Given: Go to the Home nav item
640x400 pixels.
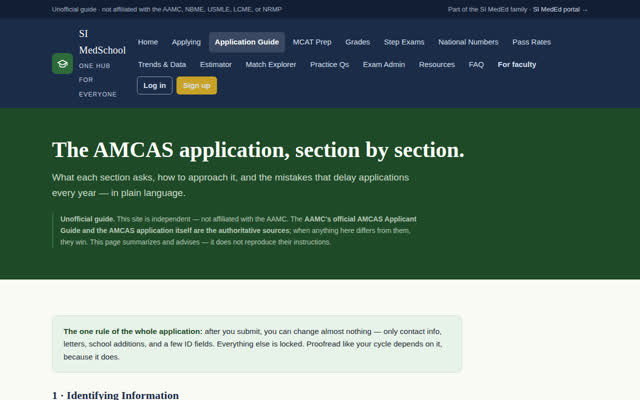Looking at the screenshot, I should click(148, 42).
